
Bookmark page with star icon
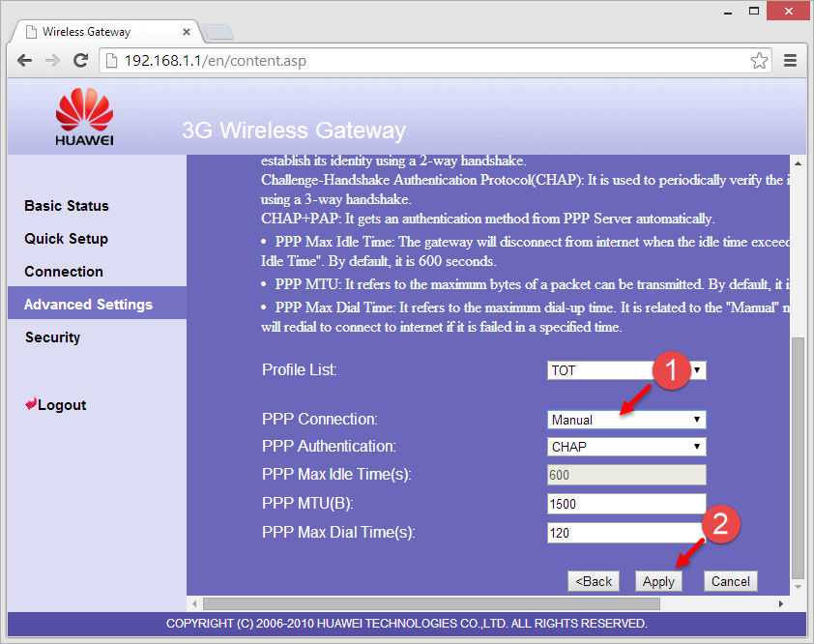pos(759,61)
